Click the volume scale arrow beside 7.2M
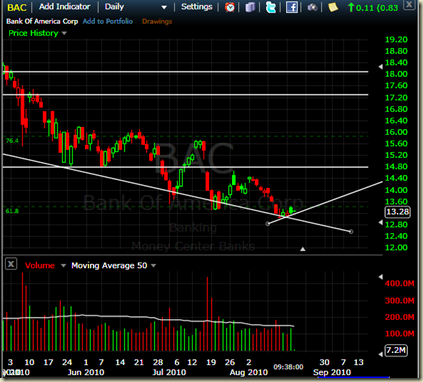 [381, 354]
